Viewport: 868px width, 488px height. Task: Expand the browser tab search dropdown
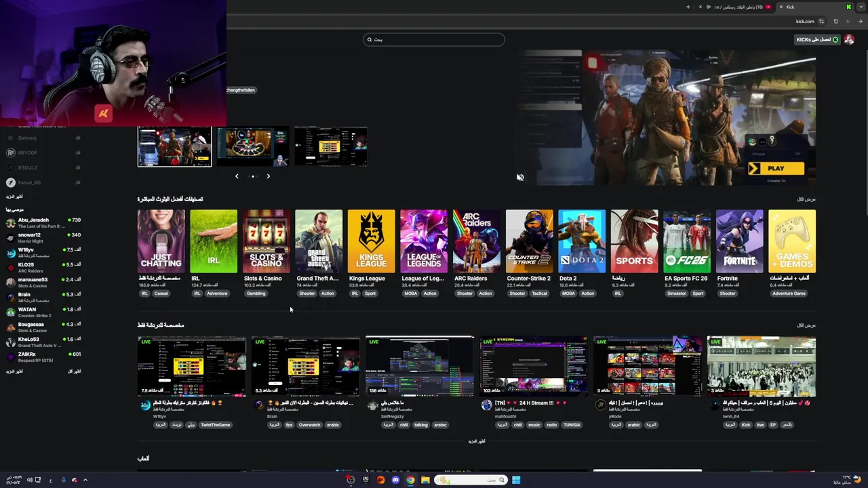tap(862, 7)
